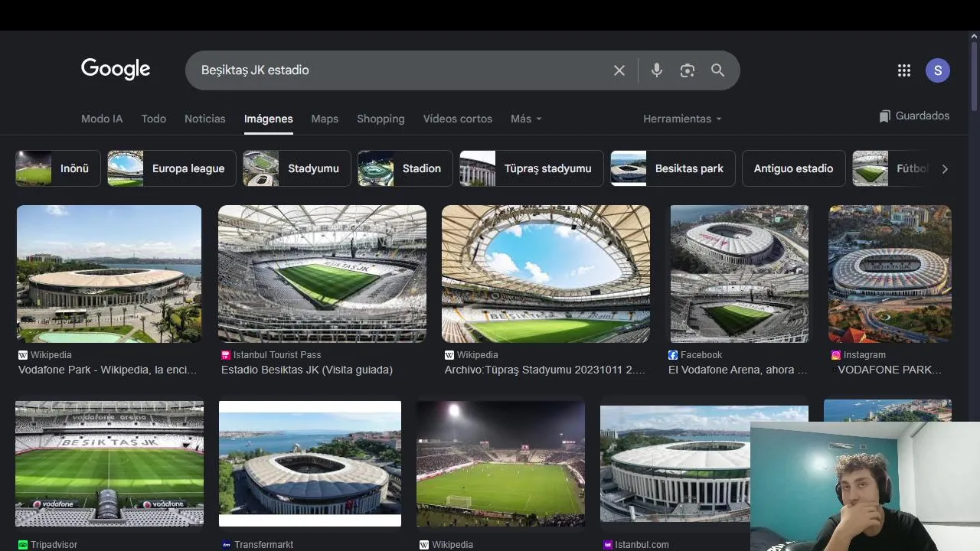Open 'El Vodafone Arena, ahora' Facebook link
980x551 pixels.
point(738,370)
